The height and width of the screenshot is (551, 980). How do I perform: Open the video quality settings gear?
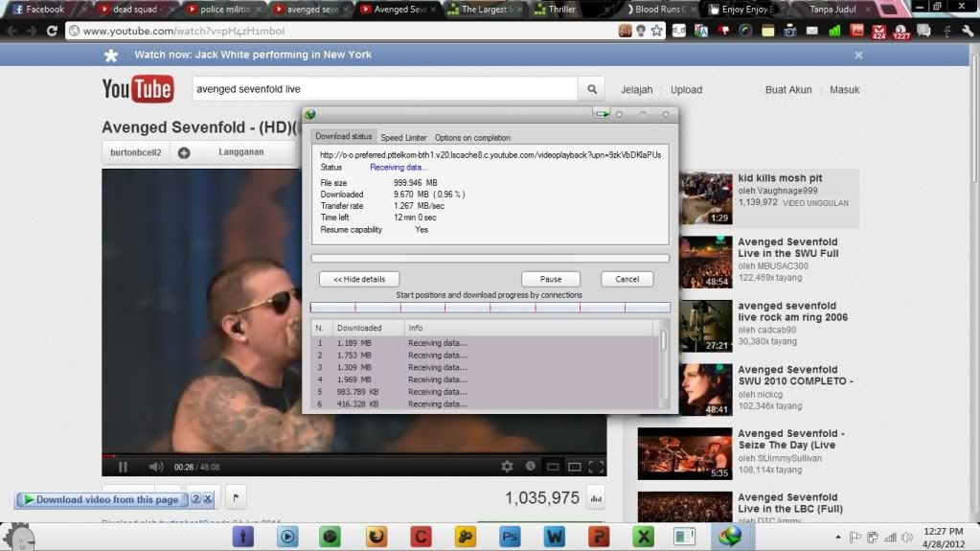coord(507,466)
